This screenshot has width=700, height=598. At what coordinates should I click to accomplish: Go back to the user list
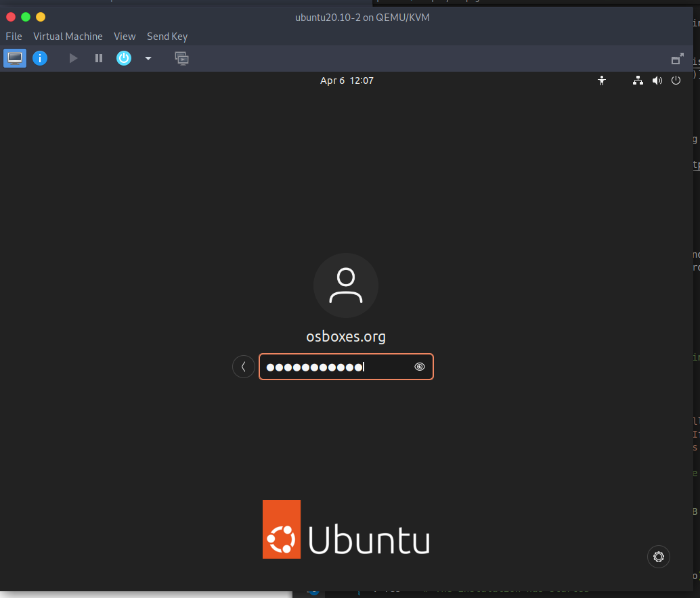(x=243, y=367)
